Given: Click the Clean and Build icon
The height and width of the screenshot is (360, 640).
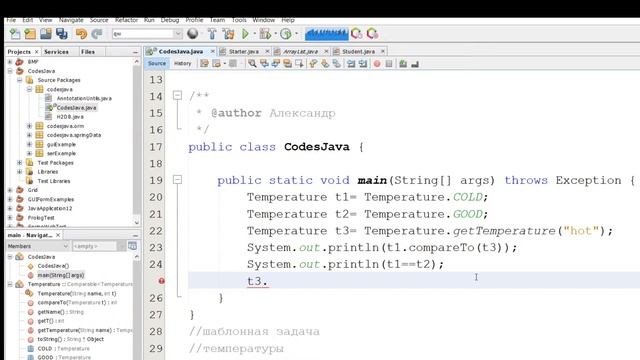Looking at the screenshot, I should pos(229,34).
